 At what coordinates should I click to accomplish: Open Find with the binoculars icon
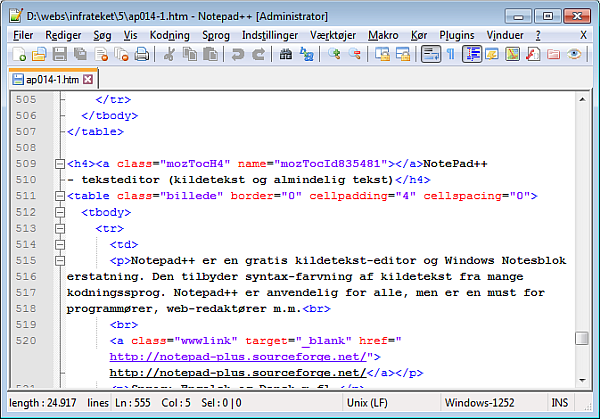point(285,54)
